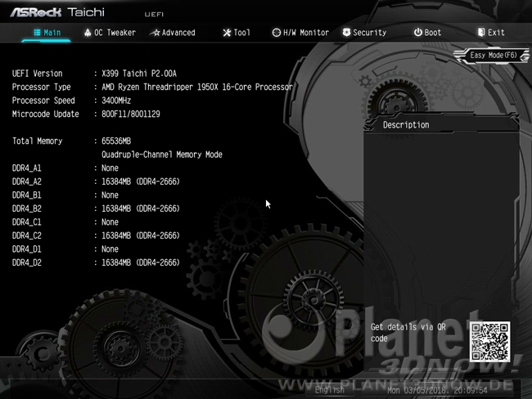The image size is (532, 399).
Task: Click the DDR4_C2 16384MB value
Action: coord(141,235)
